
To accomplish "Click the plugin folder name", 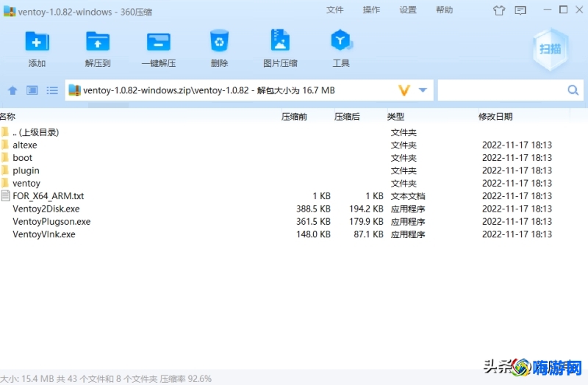I will (26, 170).
